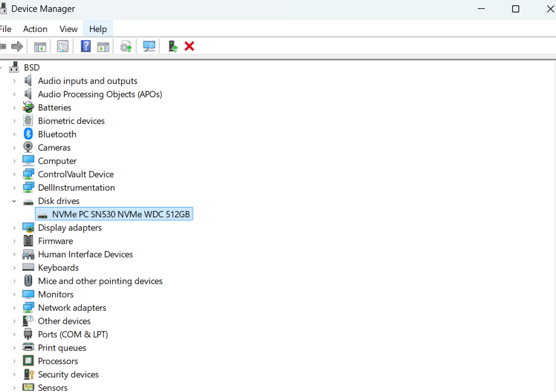Expand the Display adapters category
556x392 pixels.
[14, 228]
